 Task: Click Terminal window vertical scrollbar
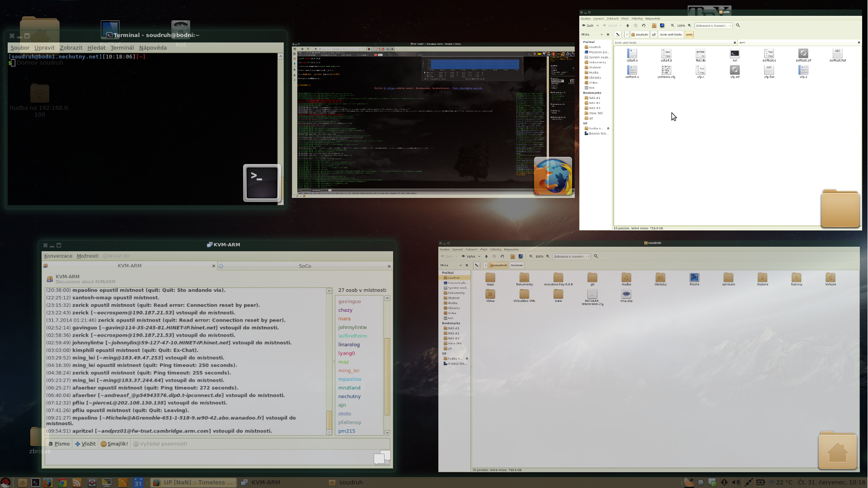[x=281, y=129]
